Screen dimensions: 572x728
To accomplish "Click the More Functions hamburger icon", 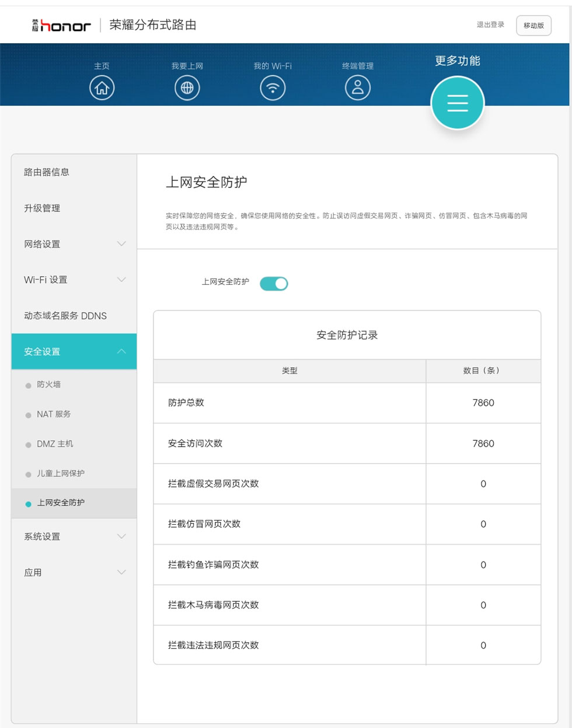I will point(457,103).
